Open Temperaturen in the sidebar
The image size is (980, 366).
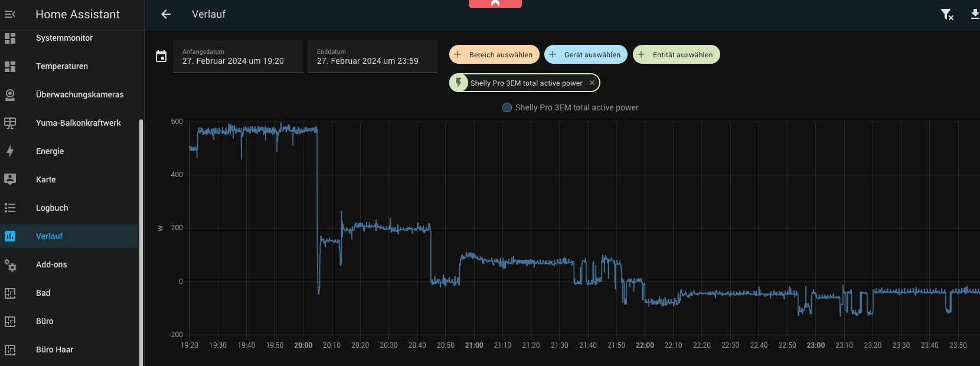tap(69, 66)
